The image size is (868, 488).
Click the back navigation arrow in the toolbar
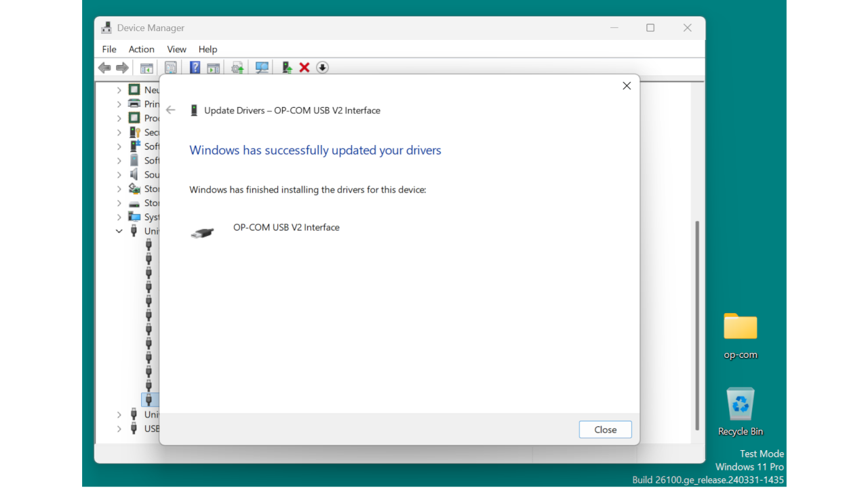pos(104,67)
